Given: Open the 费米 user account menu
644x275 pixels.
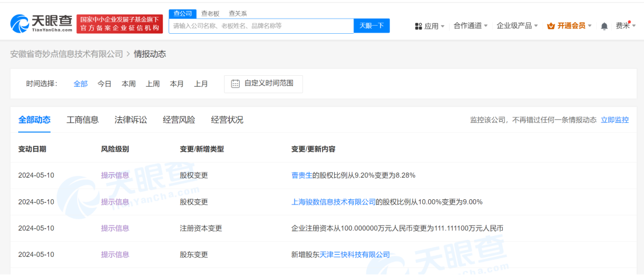Looking at the screenshot, I should coord(625,26).
